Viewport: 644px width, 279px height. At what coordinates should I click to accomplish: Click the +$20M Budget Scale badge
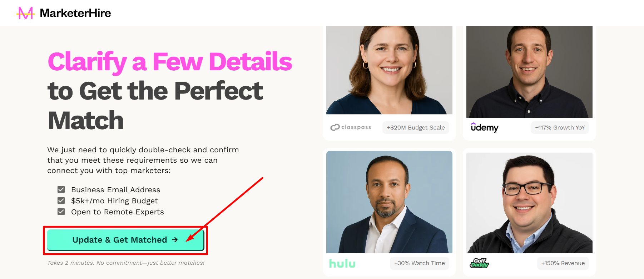[416, 127]
